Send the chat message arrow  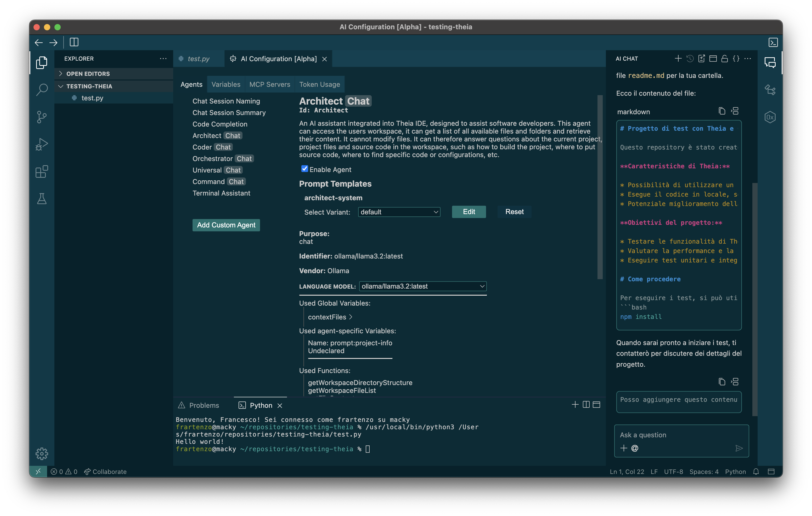coord(739,448)
